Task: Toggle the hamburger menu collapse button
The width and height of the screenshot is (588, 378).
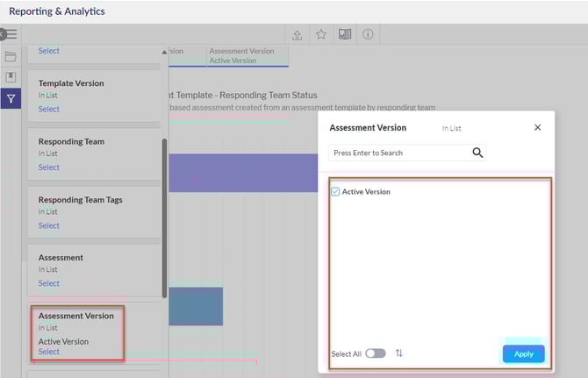Action: click(x=11, y=34)
